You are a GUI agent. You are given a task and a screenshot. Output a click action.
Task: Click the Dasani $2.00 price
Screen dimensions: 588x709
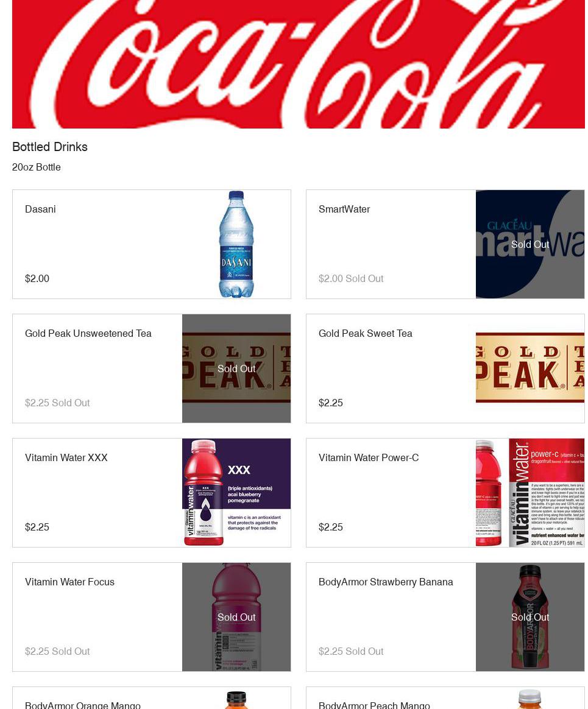click(x=37, y=278)
